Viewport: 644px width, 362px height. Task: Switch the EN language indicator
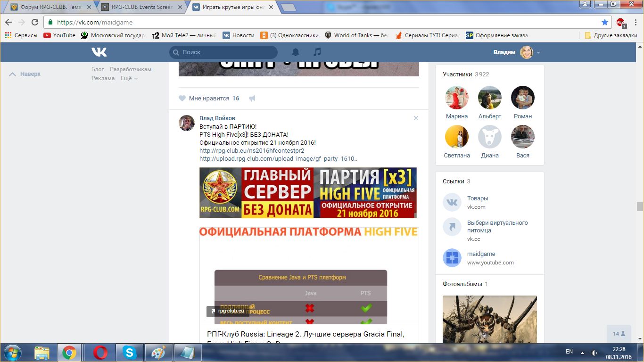click(x=569, y=352)
